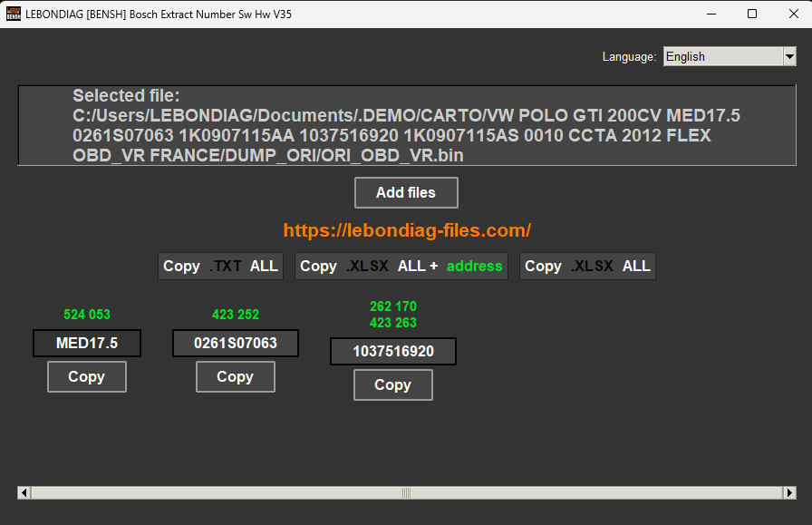The height and width of the screenshot is (525, 812).
Task: Click the address text 423 263
Action: coord(393,323)
